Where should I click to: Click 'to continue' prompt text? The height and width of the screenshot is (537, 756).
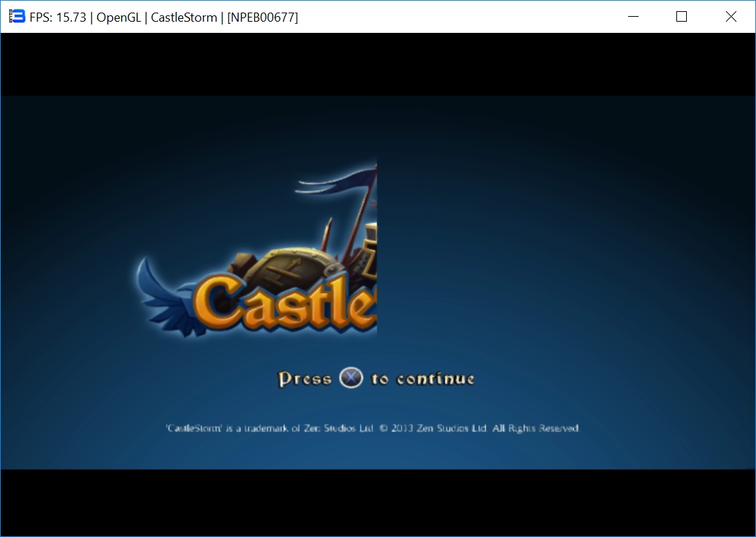point(423,379)
